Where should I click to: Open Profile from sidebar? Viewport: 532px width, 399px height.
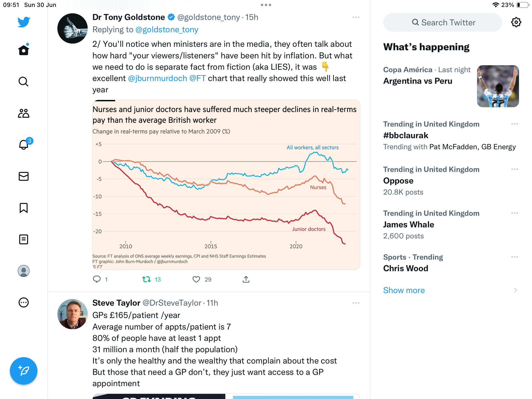(24, 271)
